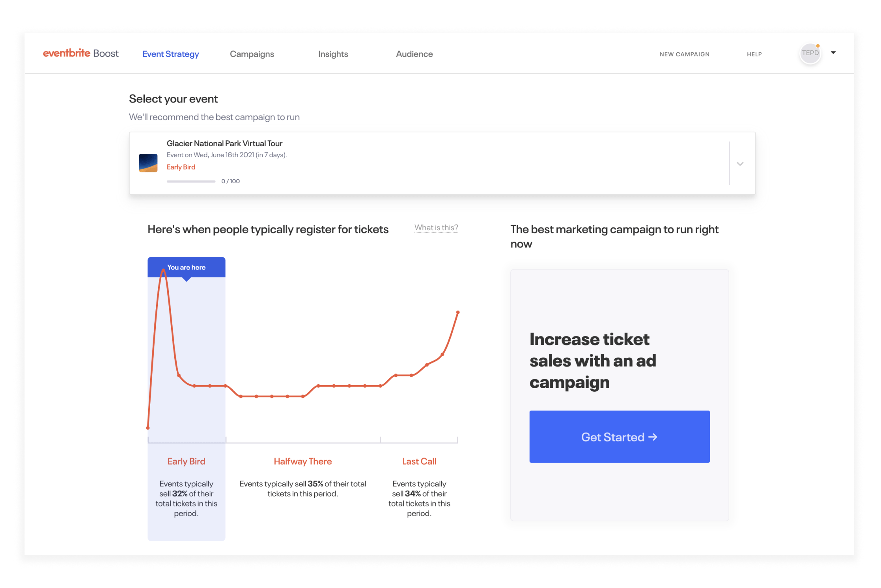Switch to the Campaigns tab
Viewport: 881px width, 588px height.
(x=252, y=54)
